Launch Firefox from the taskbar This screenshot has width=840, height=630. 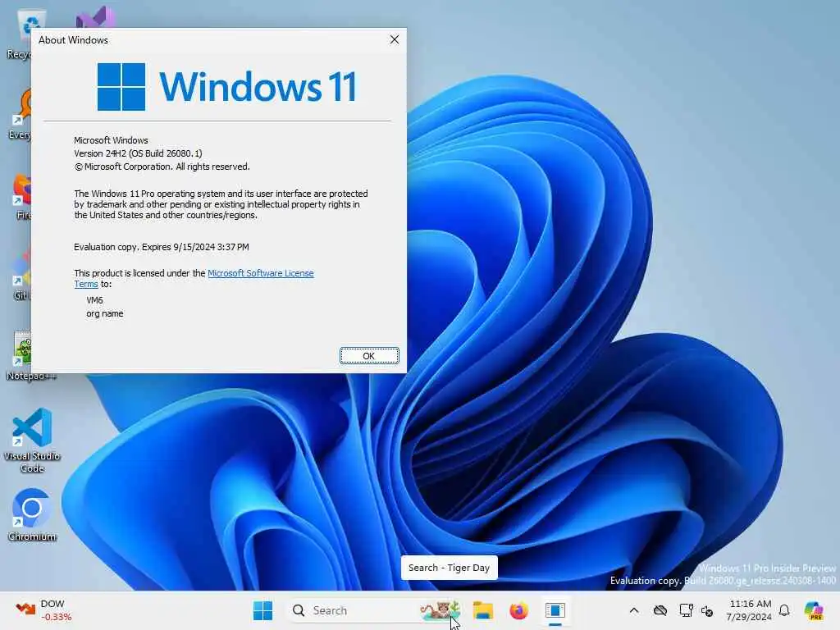tap(518, 610)
